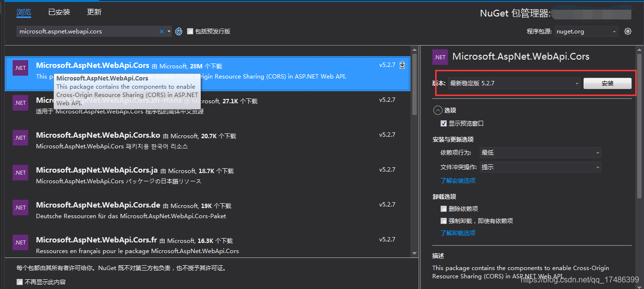The height and width of the screenshot is (289, 644).
Task: Enable the 删除依赖项 checkbox
Action: (x=443, y=209)
